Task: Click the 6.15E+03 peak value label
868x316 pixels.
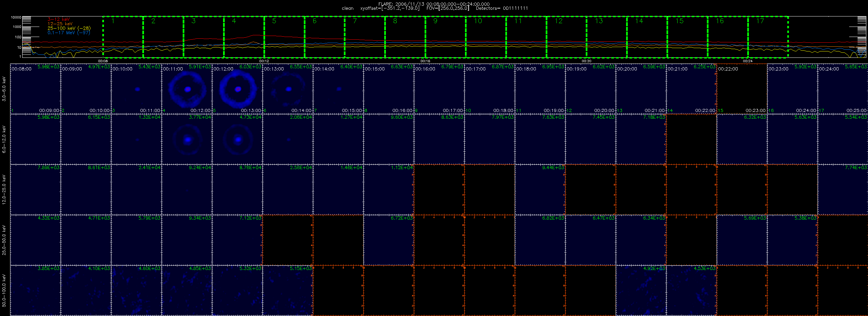Action: (99, 117)
